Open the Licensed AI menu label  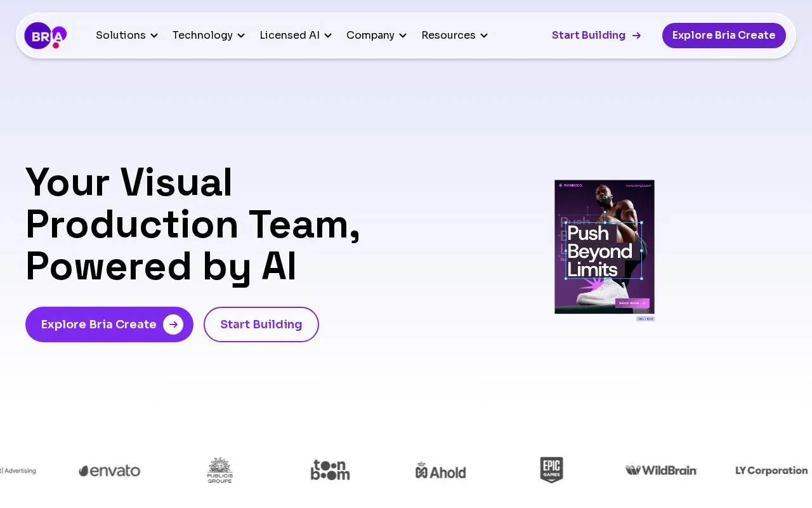(x=290, y=36)
